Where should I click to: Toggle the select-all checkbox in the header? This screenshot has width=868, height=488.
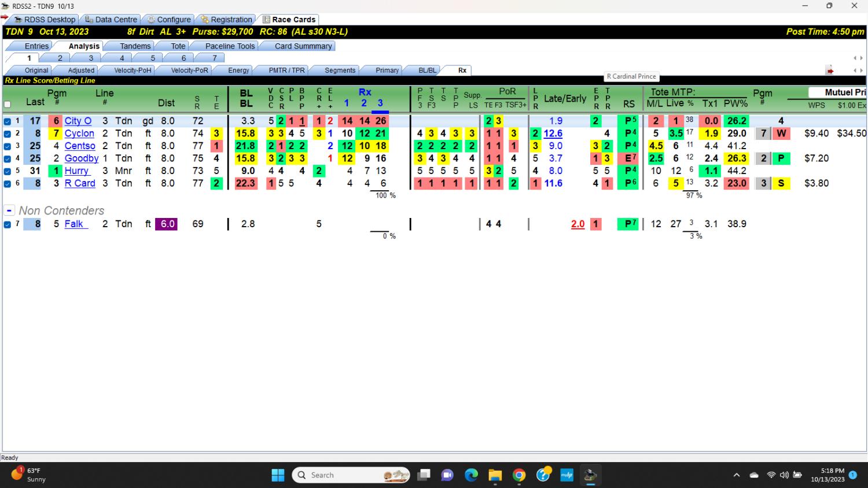coord(8,105)
